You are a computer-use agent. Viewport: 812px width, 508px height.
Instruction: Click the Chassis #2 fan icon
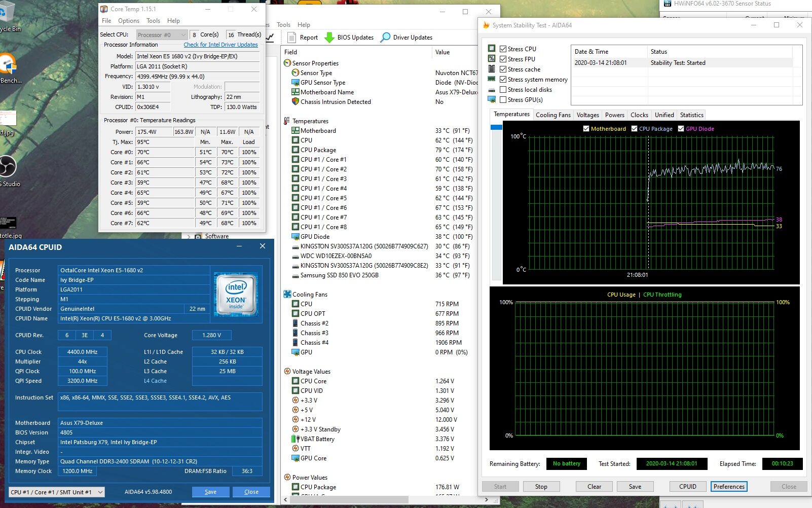click(296, 323)
